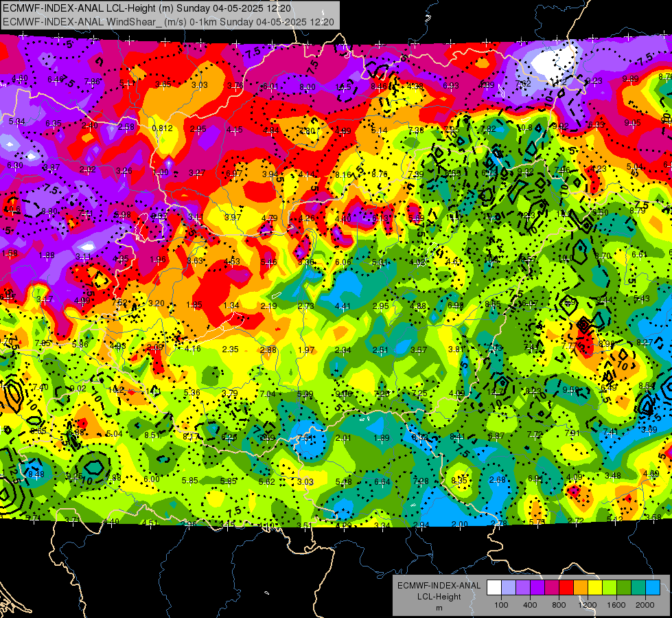The height and width of the screenshot is (618, 672).
Task: Click the yellow legend swatch
Action: [x=595, y=588]
